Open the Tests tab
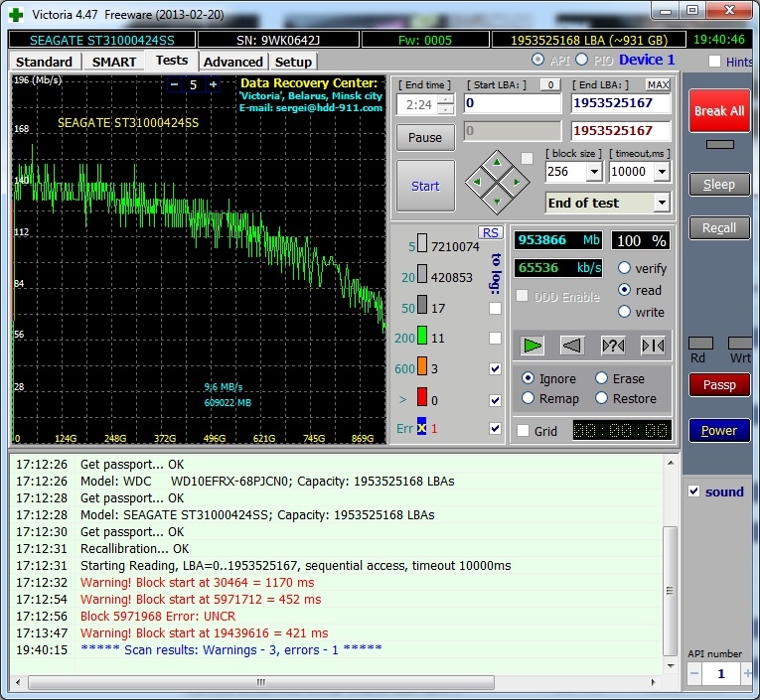Viewport: 760px width, 700px height. click(x=172, y=61)
